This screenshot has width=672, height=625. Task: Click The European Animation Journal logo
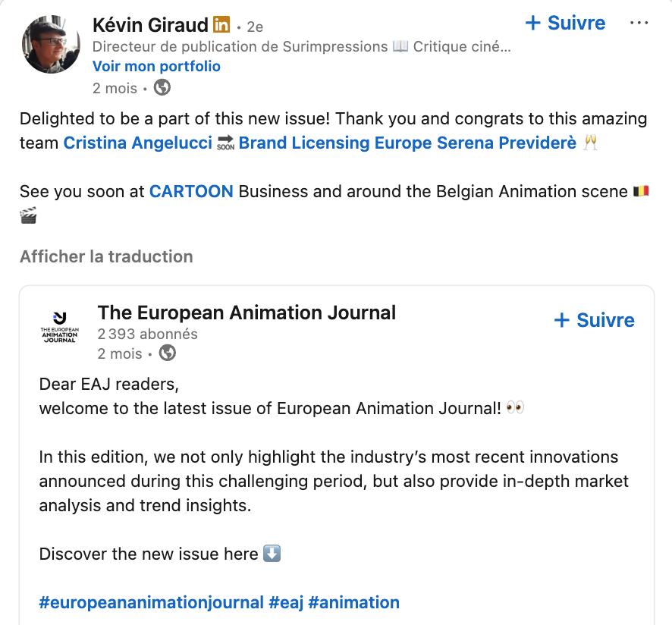coord(60,327)
